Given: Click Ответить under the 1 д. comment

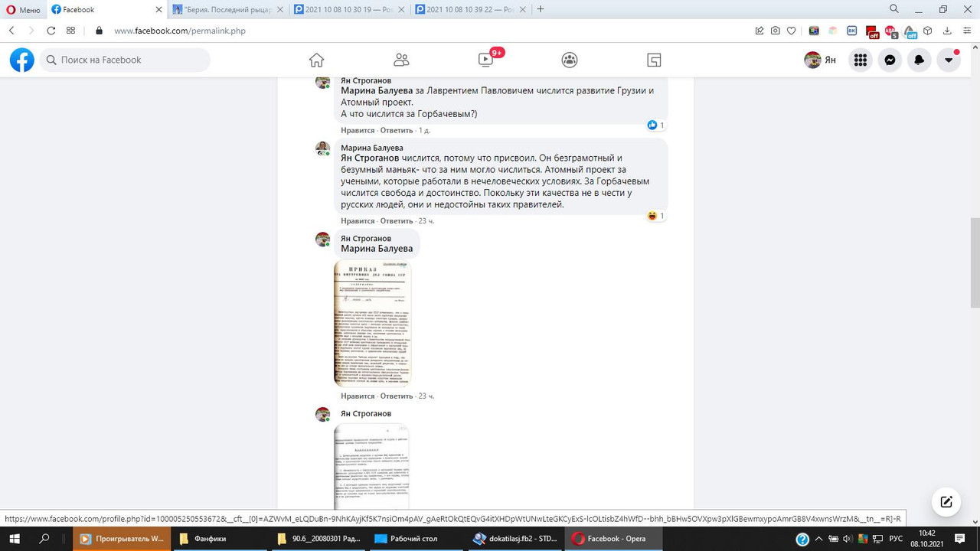Looking at the screenshot, I should [x=397, y=131].
